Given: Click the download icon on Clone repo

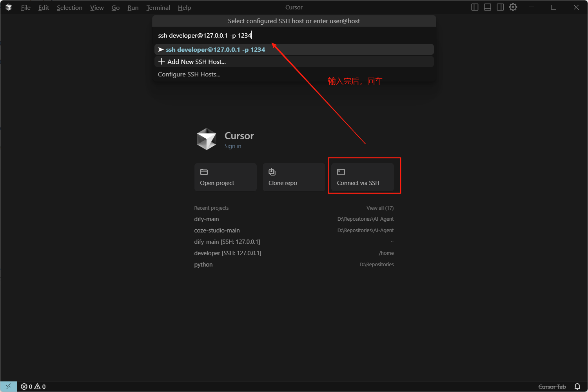Looking at the screenshot, I should pos(272,172).
